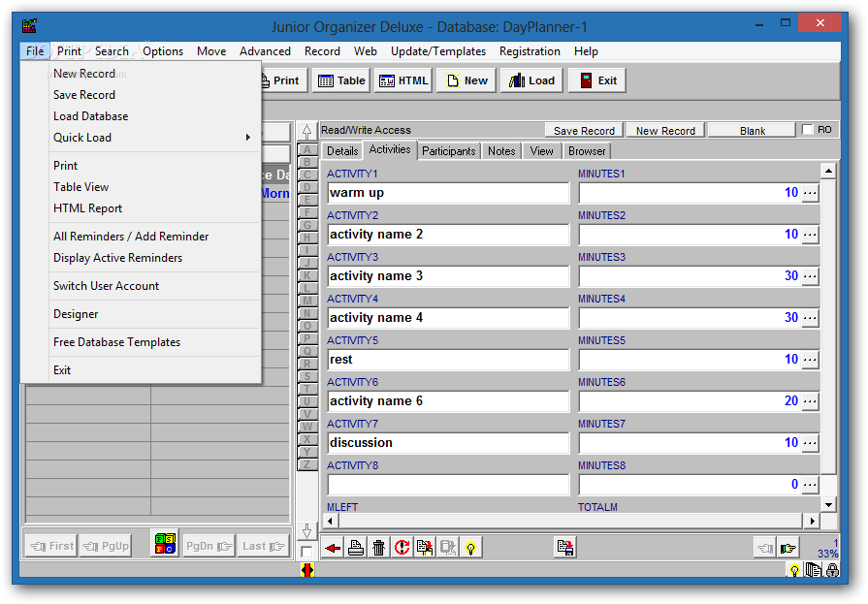Select letter M in the alphabet index
The image size is (868, 604).
(307, 302)
